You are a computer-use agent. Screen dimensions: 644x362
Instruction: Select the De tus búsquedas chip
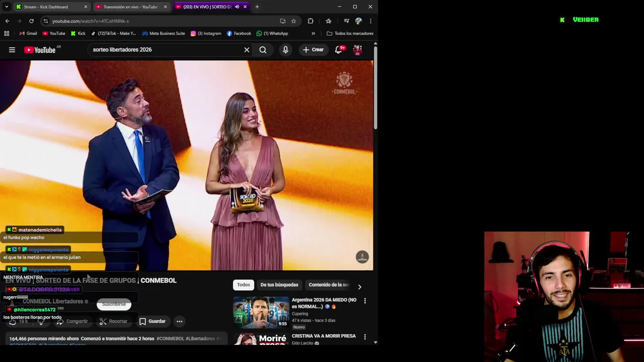click(x=279, y=285)
